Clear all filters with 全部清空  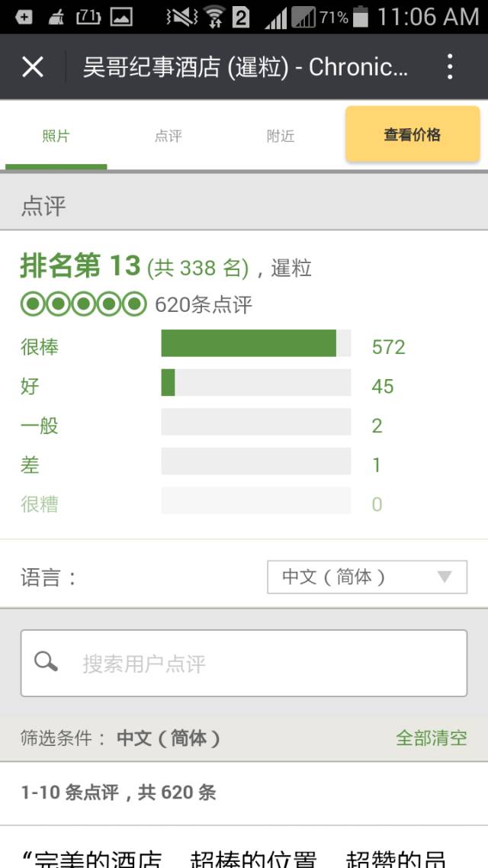pos(432,738)
